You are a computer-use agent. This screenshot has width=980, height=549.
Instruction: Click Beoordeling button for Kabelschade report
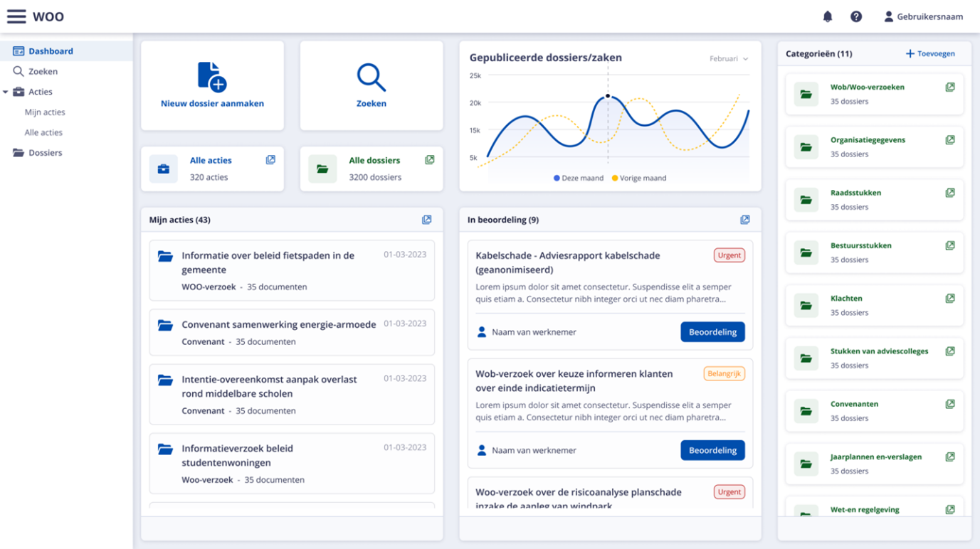[712, 332]
